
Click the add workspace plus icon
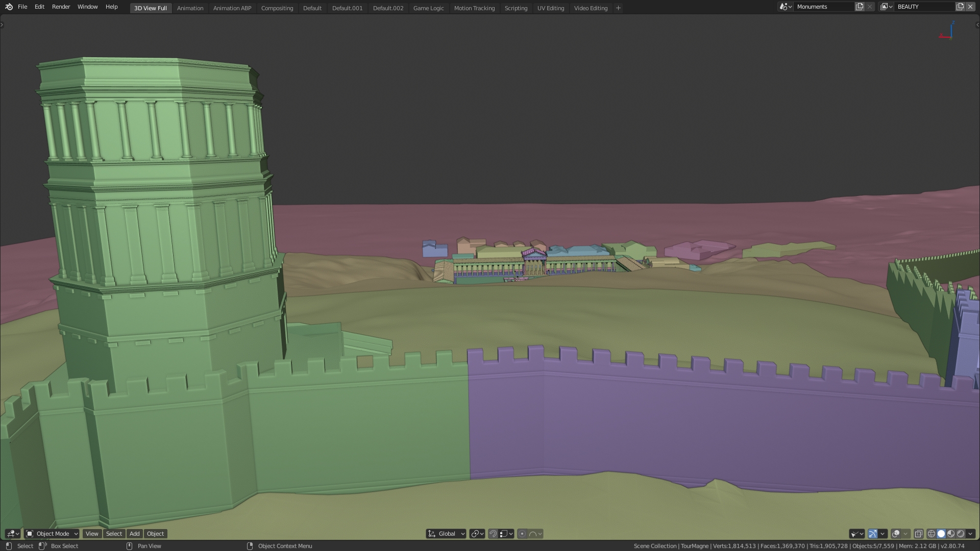(618, 8)
